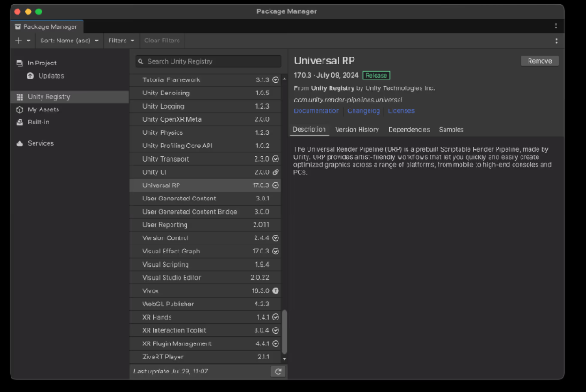Click the Built-in lock package icon
This screenshot has height=392, width=586.
(x=19, y=122)
